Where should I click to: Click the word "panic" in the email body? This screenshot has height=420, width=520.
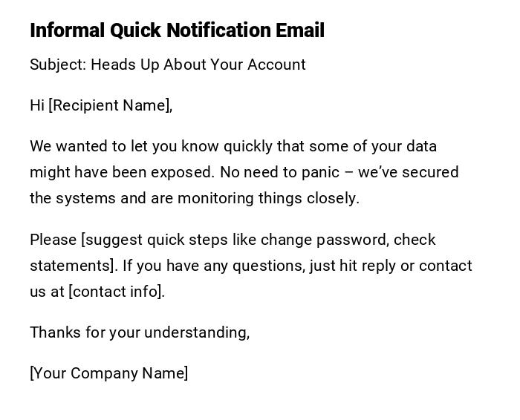(320, 172)
